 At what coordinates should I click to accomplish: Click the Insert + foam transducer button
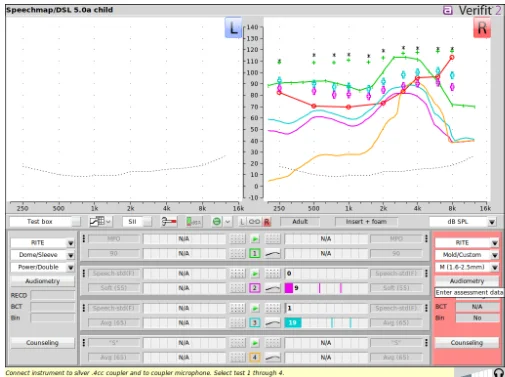pos(366,222)
